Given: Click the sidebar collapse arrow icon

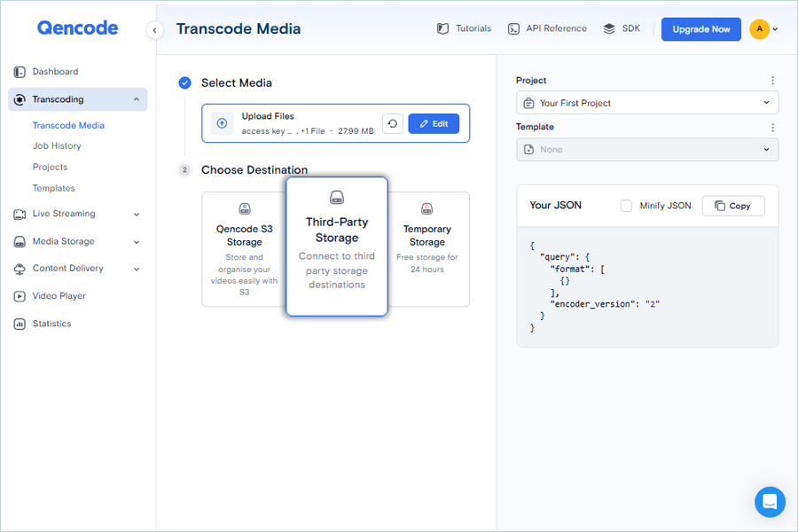Looking at the screenshot, I should 155,30.
